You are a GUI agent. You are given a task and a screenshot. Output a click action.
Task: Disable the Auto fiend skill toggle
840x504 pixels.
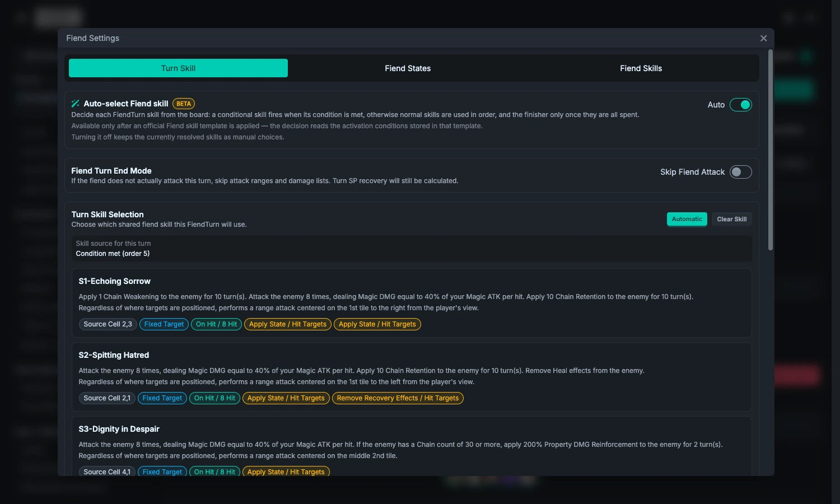click(740, 105)
